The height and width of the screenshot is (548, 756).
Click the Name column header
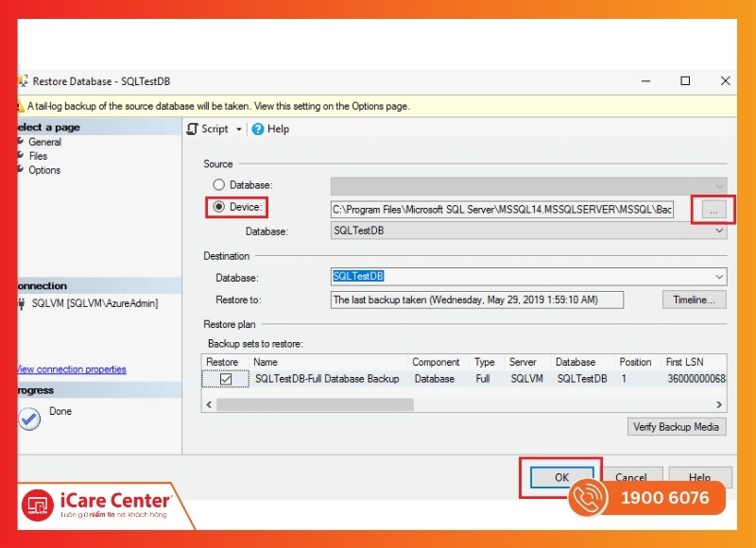(266, 362)
